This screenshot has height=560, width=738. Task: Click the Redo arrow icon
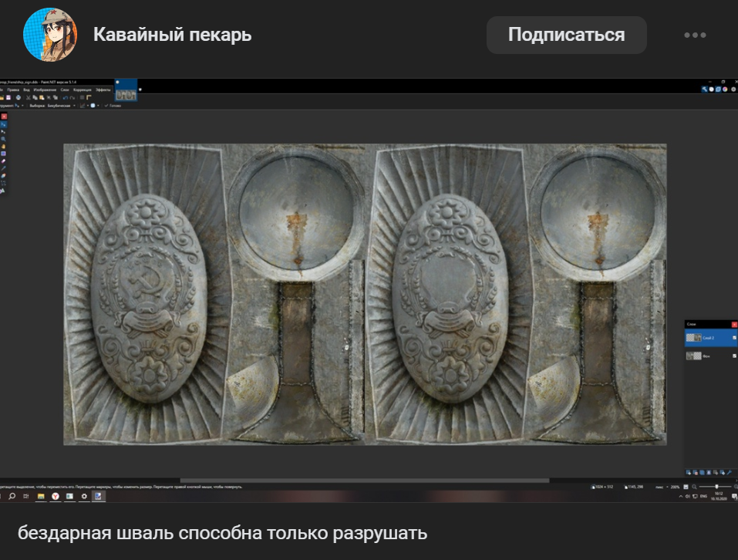tap(72, 97)
